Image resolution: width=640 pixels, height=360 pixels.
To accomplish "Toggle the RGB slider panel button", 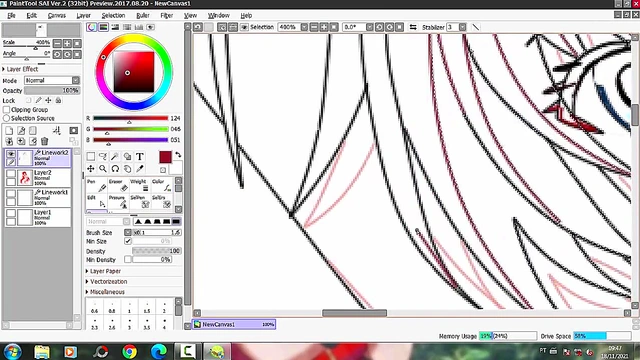I will pyautogui.click(x=103, y=27).
